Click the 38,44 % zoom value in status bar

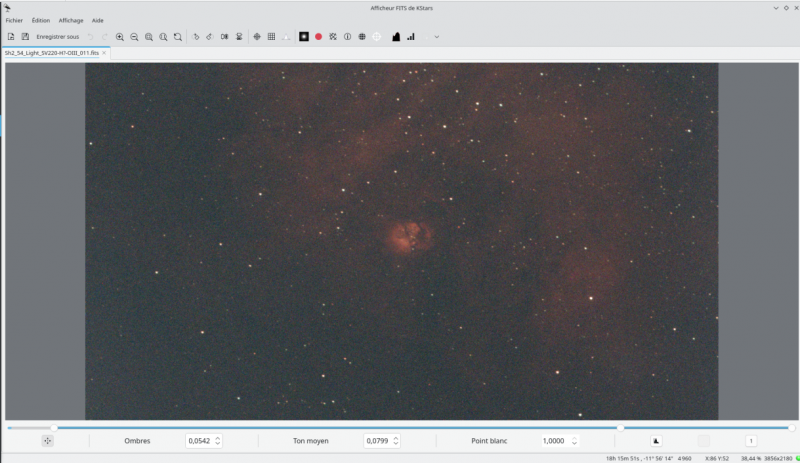pyautogui.click(x=751, y=458)
